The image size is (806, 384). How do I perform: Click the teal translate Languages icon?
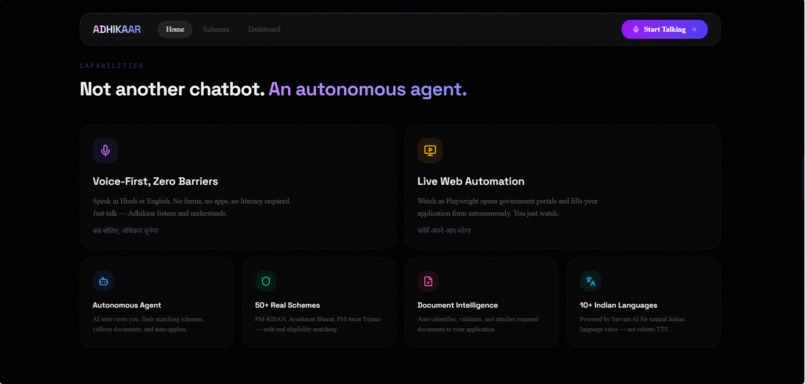pos(591,281)
